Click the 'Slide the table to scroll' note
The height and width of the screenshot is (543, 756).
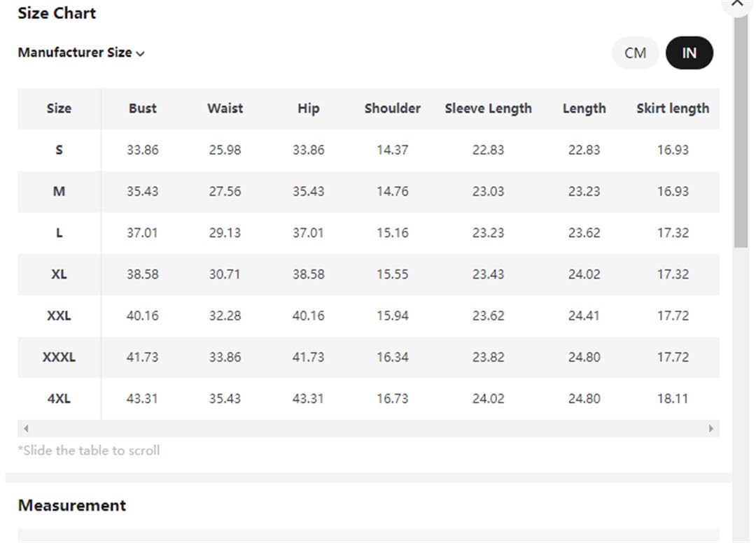click(x=89, y=451)
